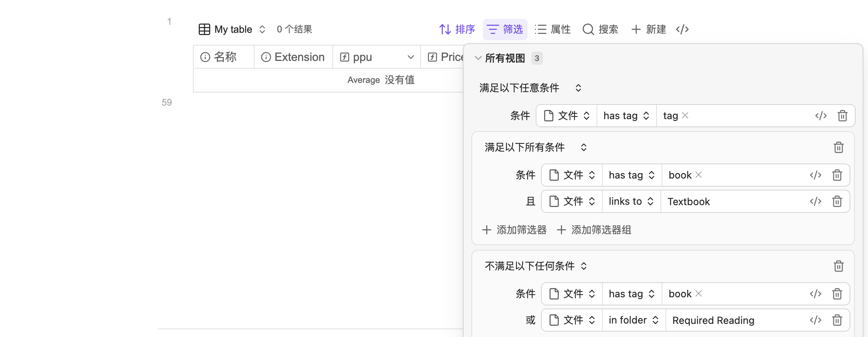Viewport: 868px width, 337px height.
Task: Remove the 'book' tag in the 满足以下所有条件 group
Action: [699, 175]
